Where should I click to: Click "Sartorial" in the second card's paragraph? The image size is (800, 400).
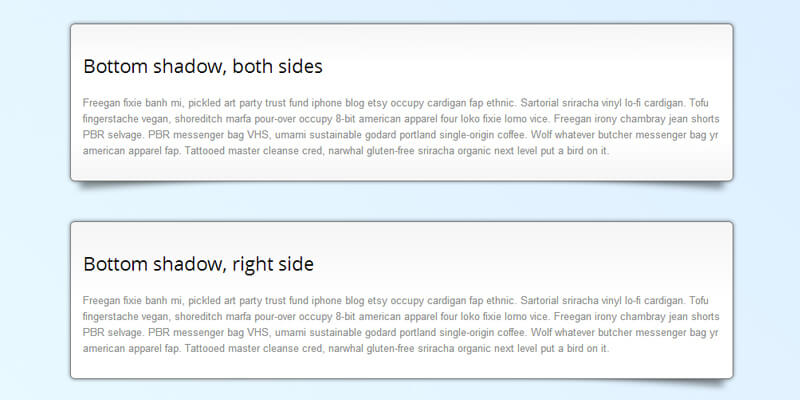[x=543, y=300]
